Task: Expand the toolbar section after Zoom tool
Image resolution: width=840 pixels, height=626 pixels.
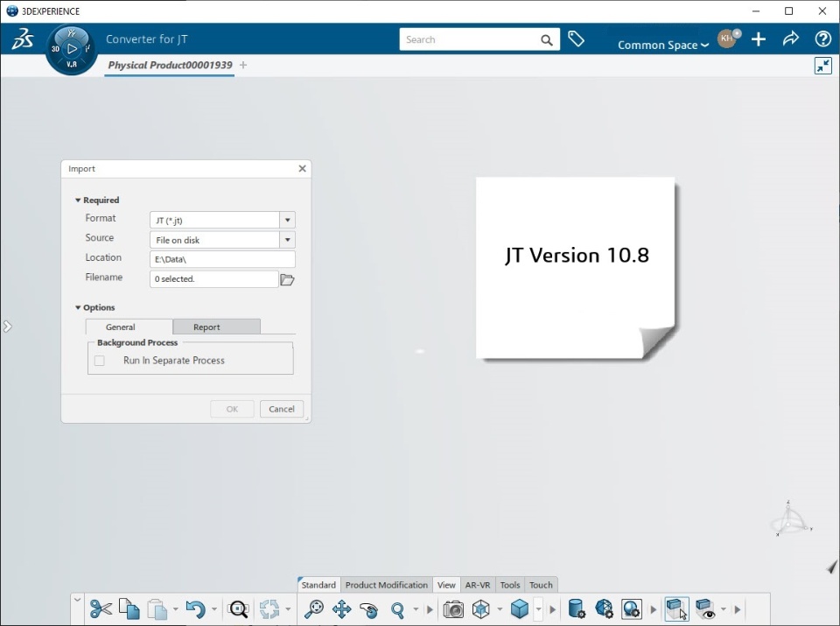Action: [430, 609]
